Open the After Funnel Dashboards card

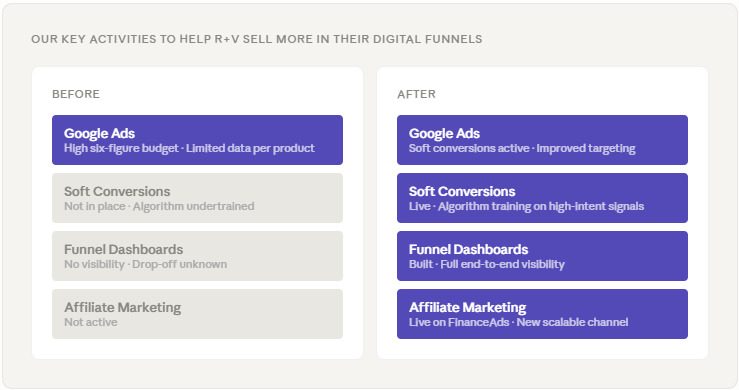[542, 256]
